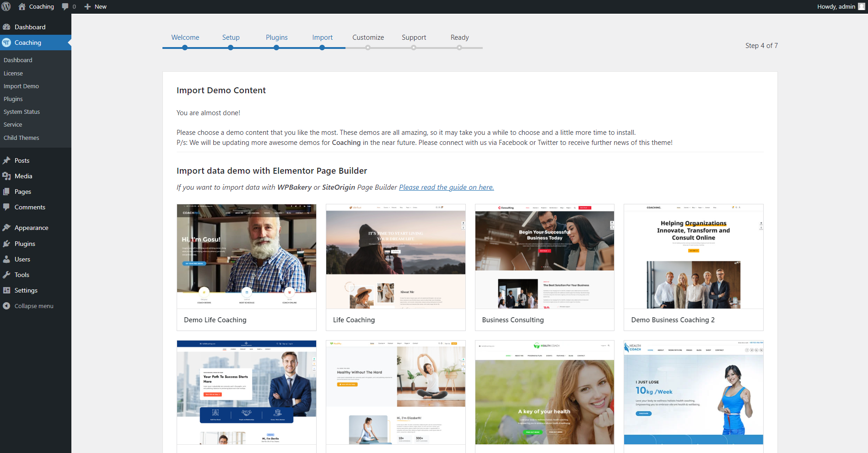Switch to the Customize wizard step

coord(367,37)
